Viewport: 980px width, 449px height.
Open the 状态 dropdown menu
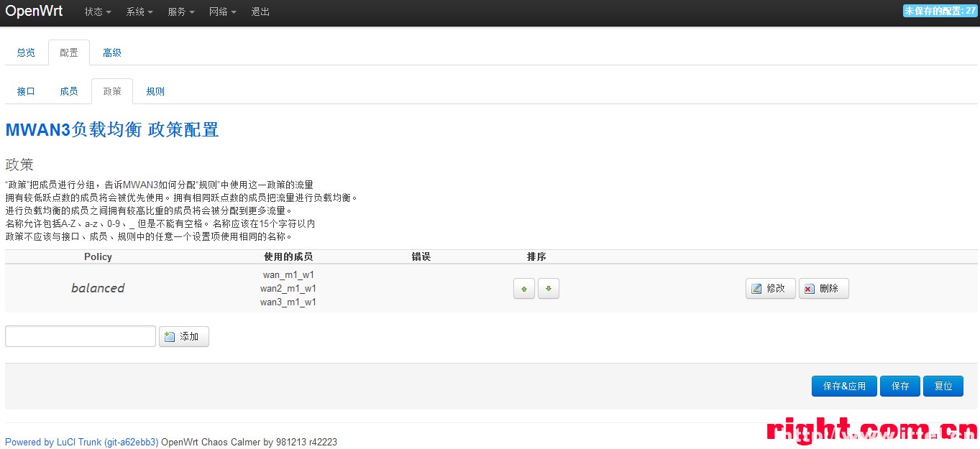pyautogui.click(x=98, y=11)
